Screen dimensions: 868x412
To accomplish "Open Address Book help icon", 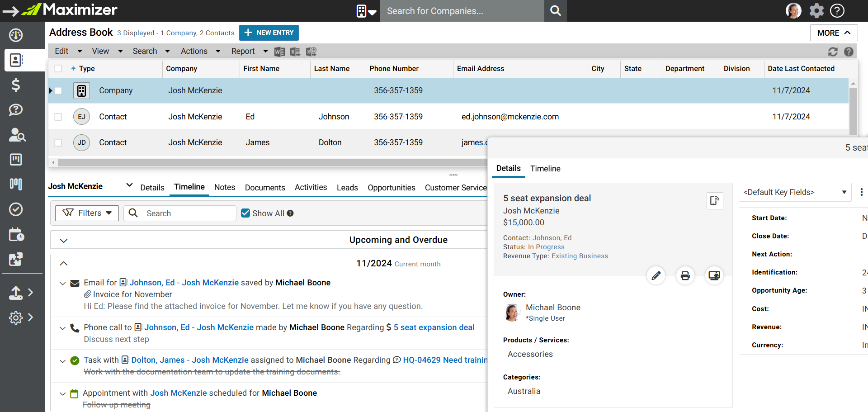I will (x=849, y=52).
